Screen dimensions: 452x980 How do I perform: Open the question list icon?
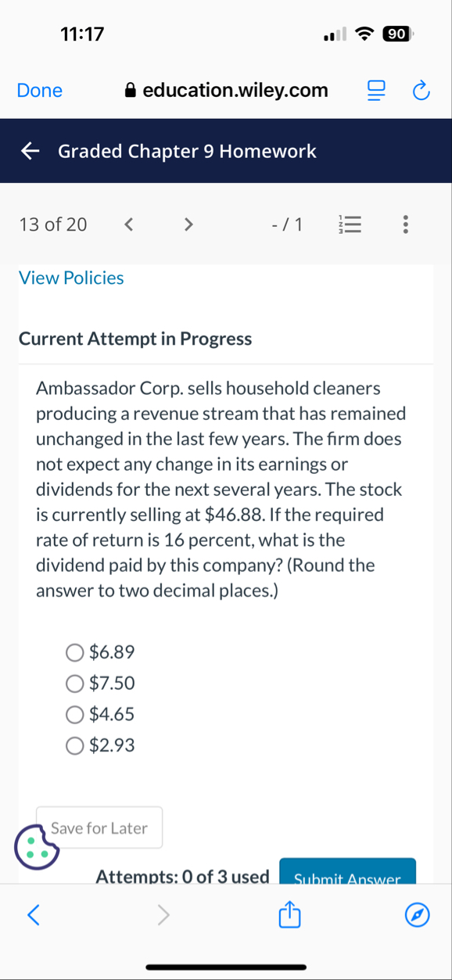point(350,224)
